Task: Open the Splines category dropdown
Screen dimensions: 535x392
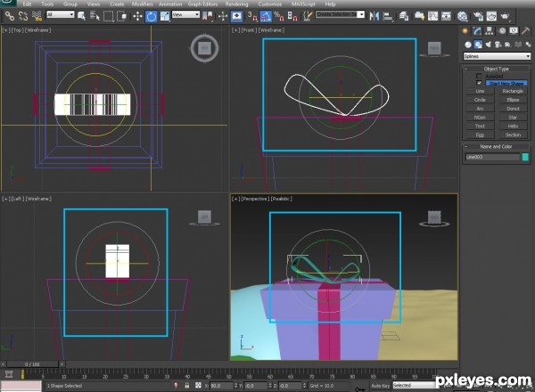Action: point(497,56)
